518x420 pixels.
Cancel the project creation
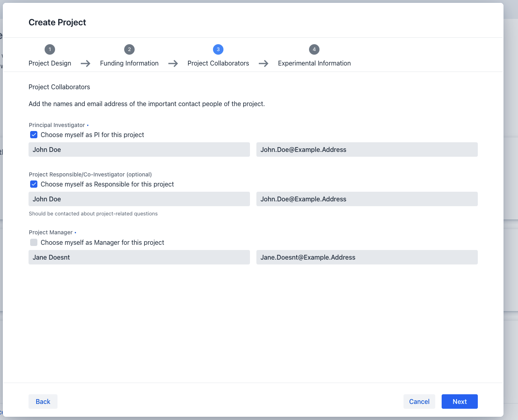[x=419, y=402]
